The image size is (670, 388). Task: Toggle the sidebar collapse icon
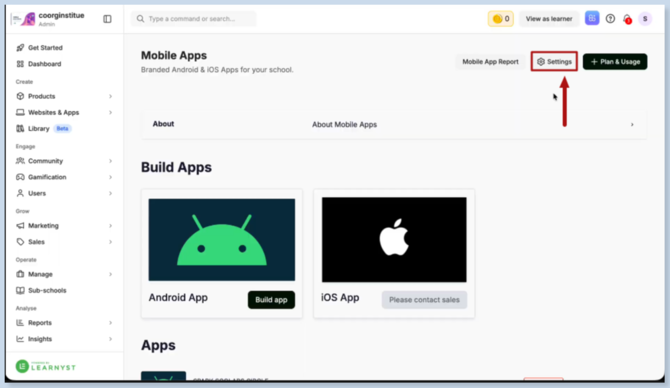pos(107,19)
